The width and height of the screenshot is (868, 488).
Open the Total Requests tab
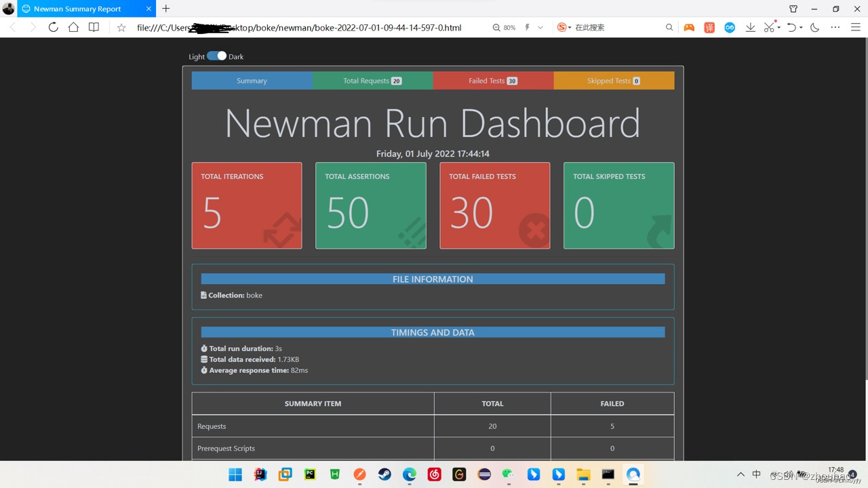coord(372,81)
